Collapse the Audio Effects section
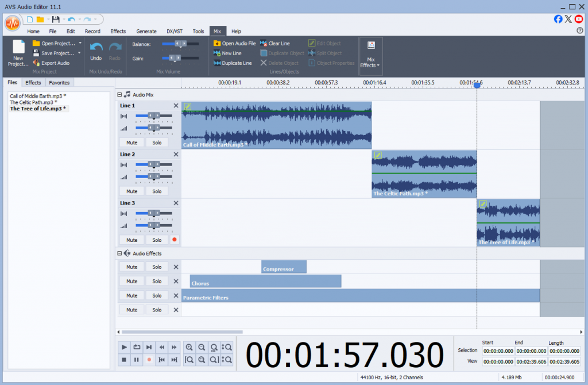588x385 pixels. tap(119, 253)
